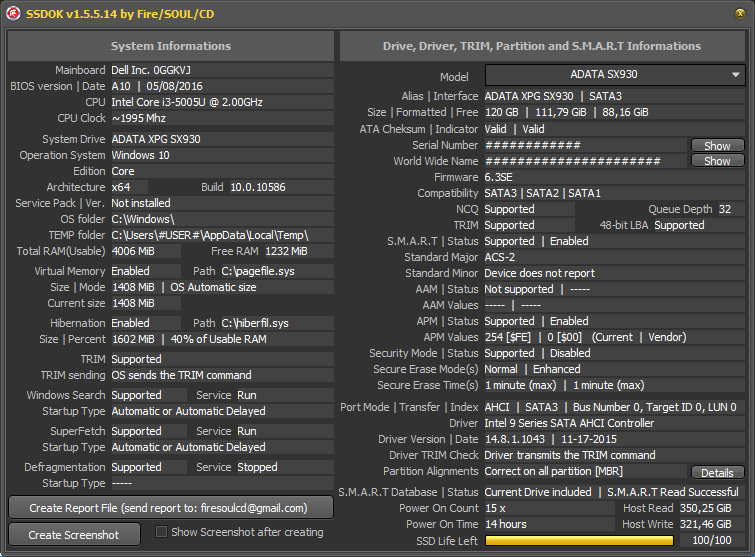Click Driver Version value 14.8.1.1043
This screenshot has width=755, height=557.
pyautogui.click(x=515, y=440)
